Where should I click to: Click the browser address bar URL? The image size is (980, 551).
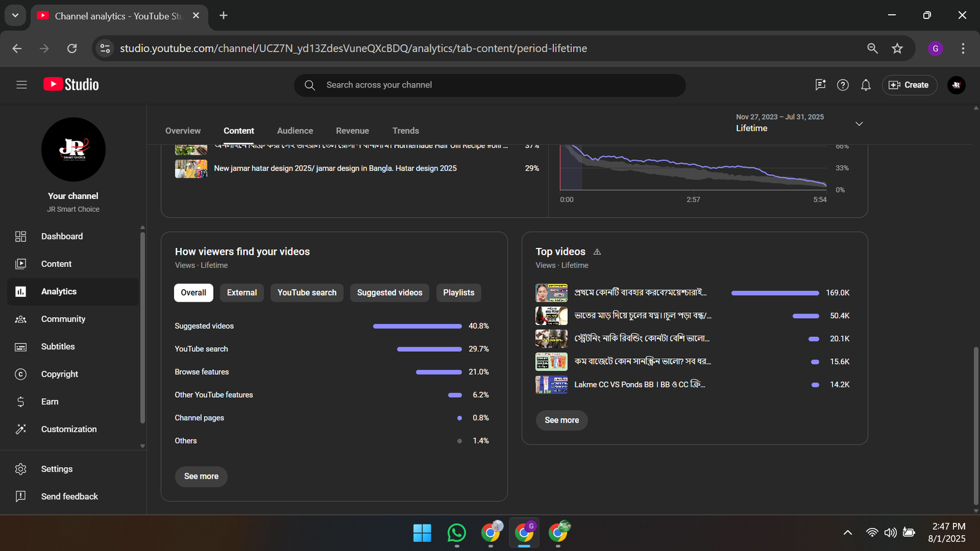click(353, 48)
